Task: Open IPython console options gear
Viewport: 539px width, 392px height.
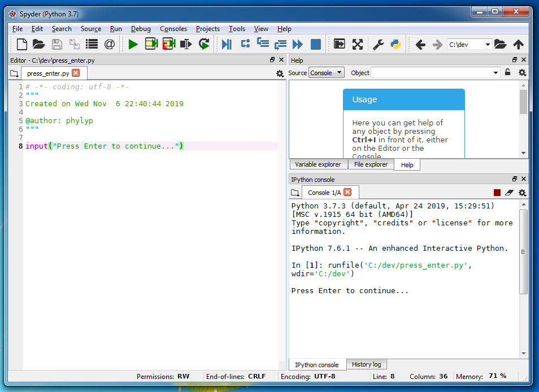Action: click(x=522, y=193)
